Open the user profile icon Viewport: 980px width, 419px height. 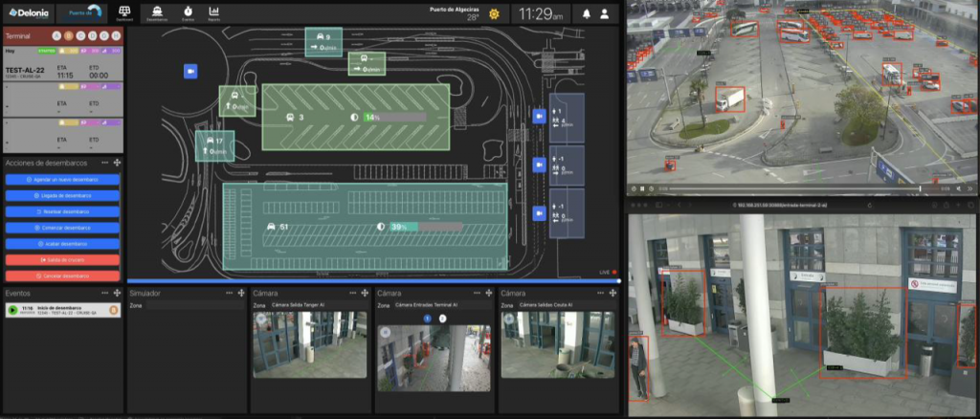pyautogui.click(x=604, y=14)
